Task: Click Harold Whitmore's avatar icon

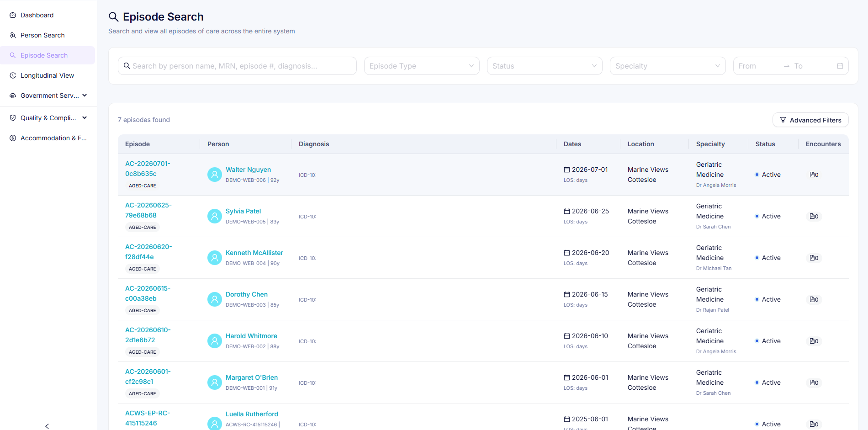Action: (x=215, y=341)
